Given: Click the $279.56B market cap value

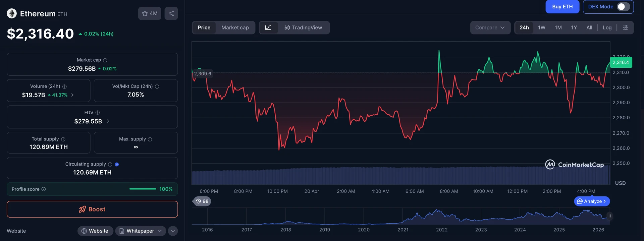Looking at the screenshot, I should click(x=82, y=69).
